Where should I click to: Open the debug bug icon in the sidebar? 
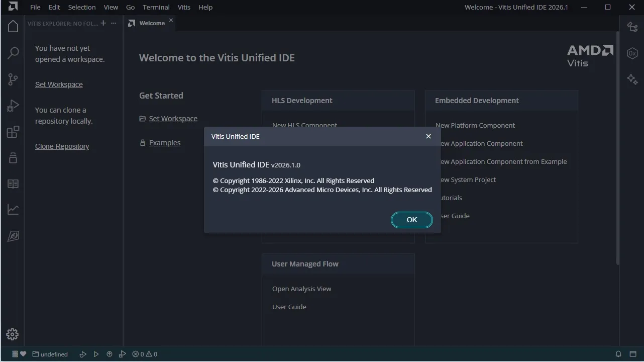pyautogui.click(x=13, y=157)
